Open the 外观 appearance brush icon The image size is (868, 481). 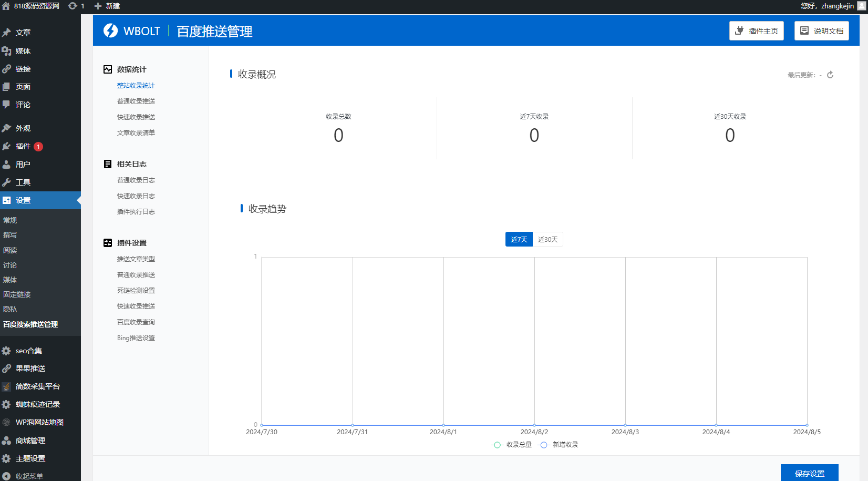6,128
